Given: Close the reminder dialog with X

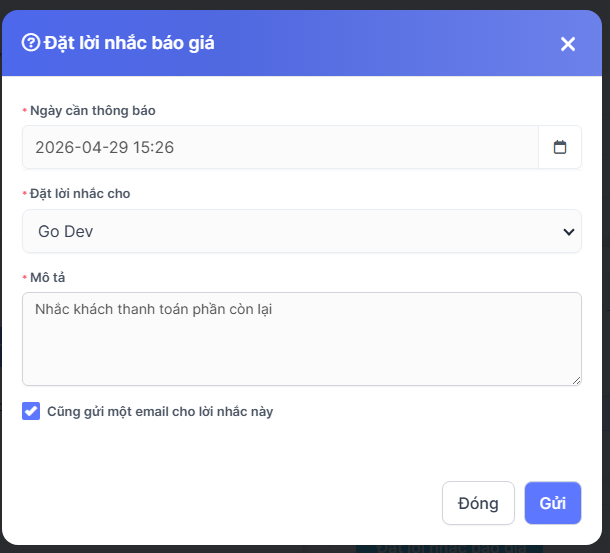Looking at the screenshot, I should pyautogui.click(x=568, y=44).
